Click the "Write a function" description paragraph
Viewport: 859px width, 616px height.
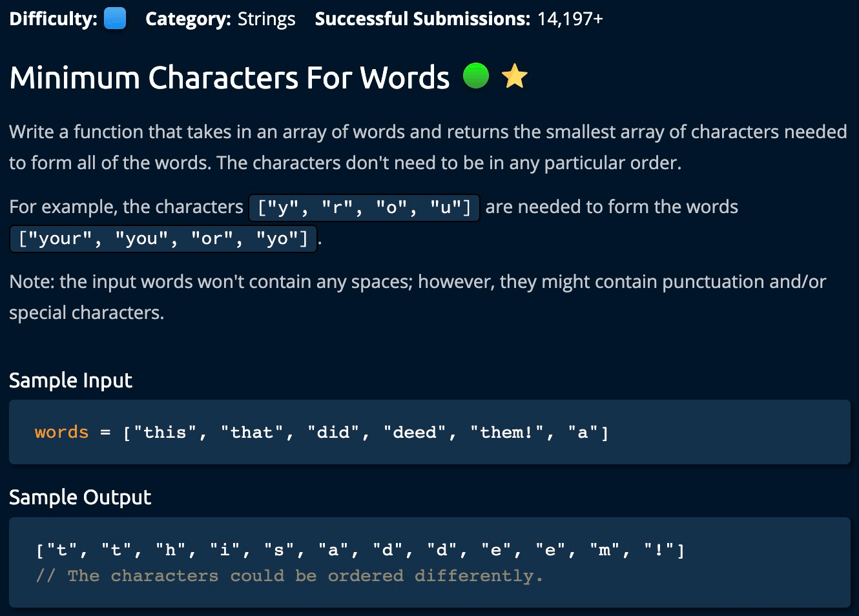428,147
